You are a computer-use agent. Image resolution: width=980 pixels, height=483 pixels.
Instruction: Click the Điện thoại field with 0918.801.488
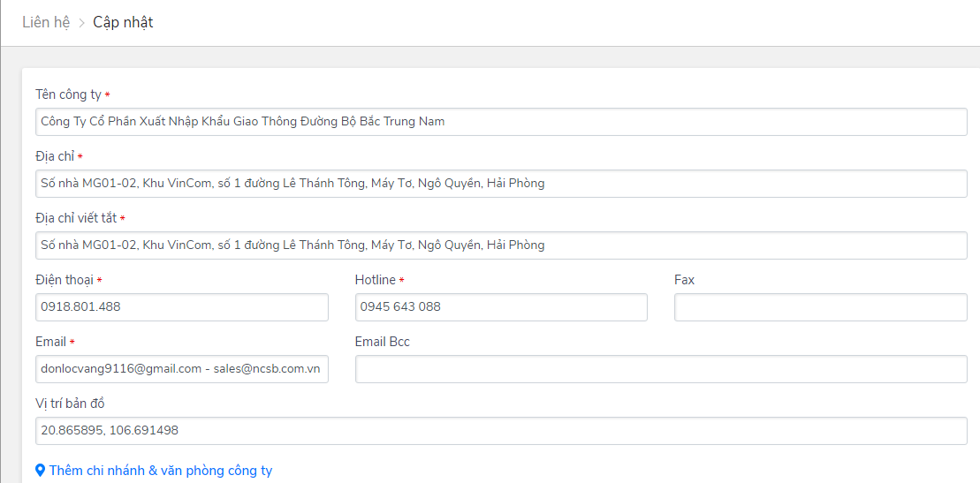click(x=181, y=307)
